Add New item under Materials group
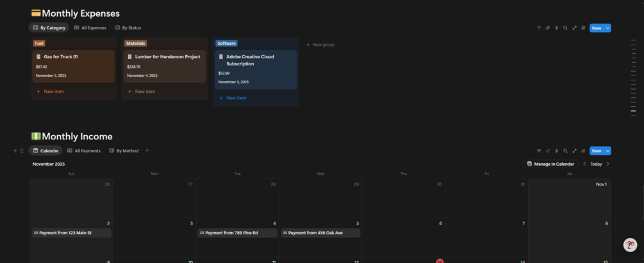Viewport: 644px width, 263px height. coord(165,92)
